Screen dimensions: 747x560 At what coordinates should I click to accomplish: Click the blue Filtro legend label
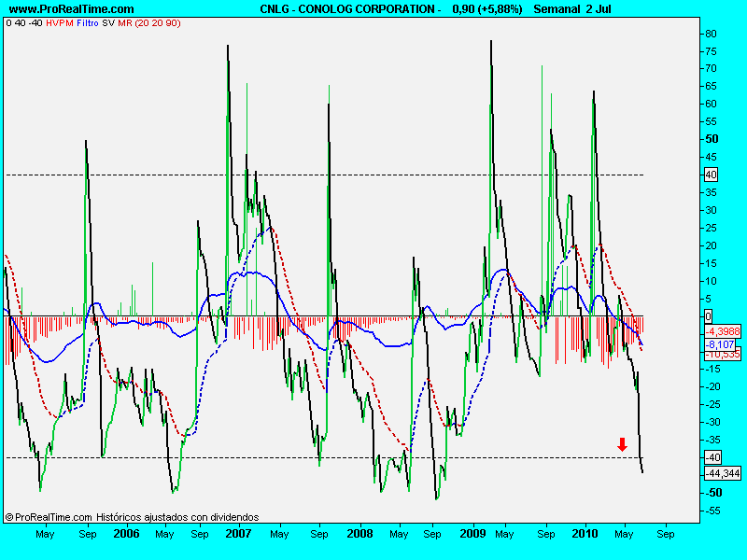click(88, 22)
